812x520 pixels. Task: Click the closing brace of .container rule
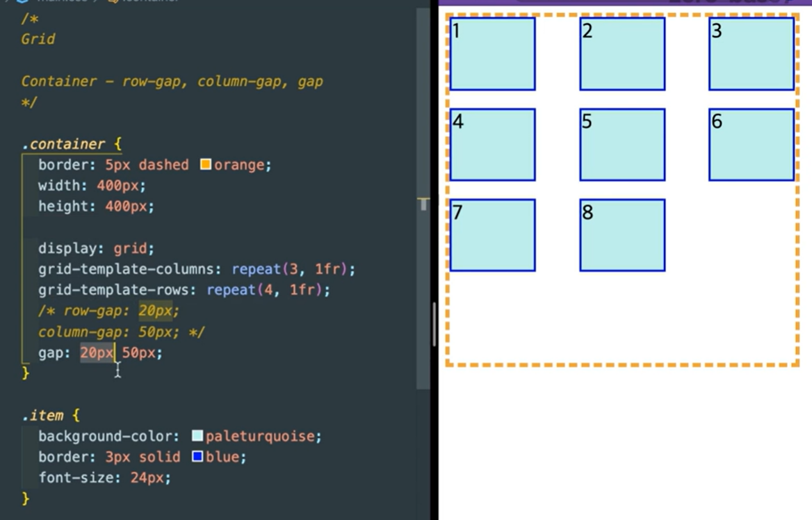(x=25, y=373)
